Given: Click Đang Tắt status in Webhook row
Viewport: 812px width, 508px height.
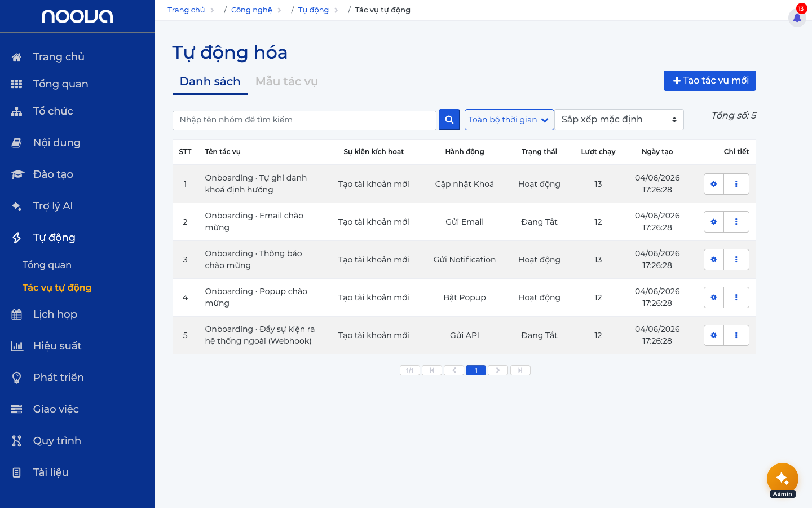Looking at the screenshot, I should (539, 335).
